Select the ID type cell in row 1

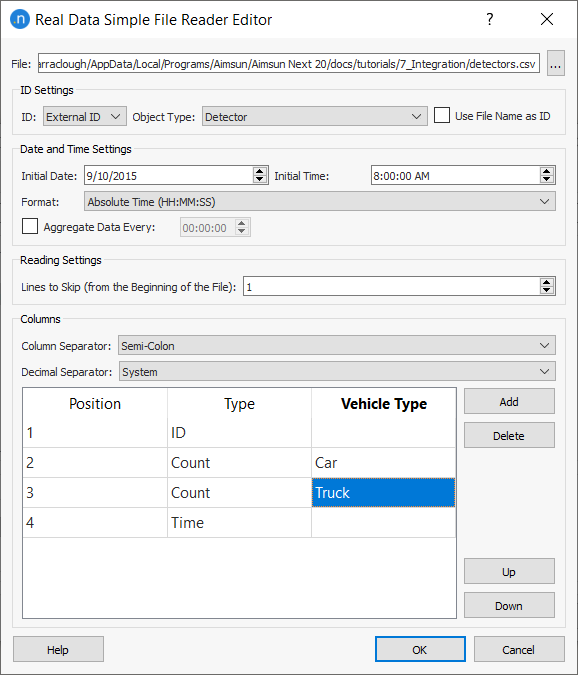(239, 433)
